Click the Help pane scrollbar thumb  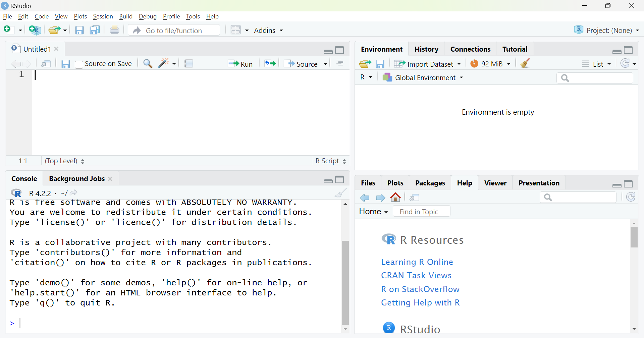tap(634, 237)
